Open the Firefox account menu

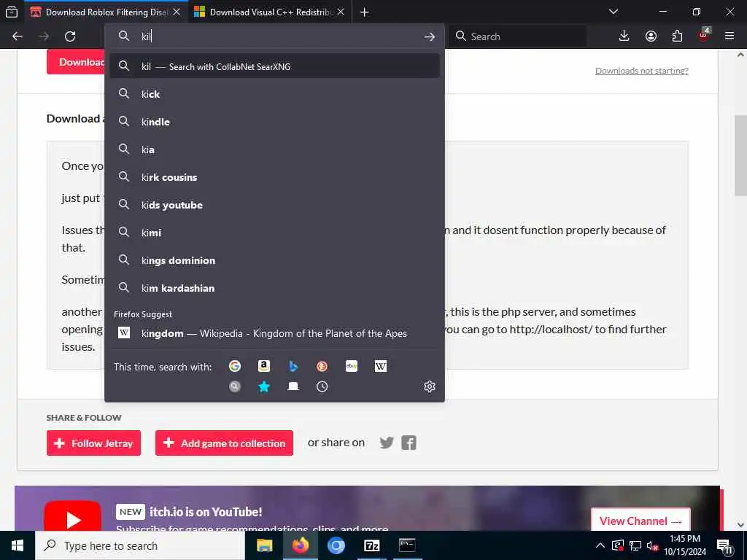[x=651, y=36]
